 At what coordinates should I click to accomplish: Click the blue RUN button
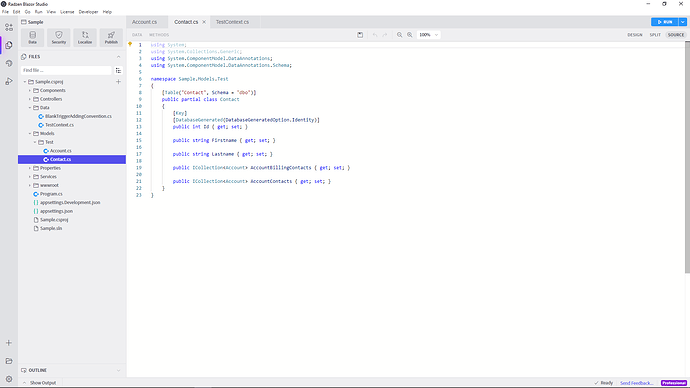tap(664, 22)
